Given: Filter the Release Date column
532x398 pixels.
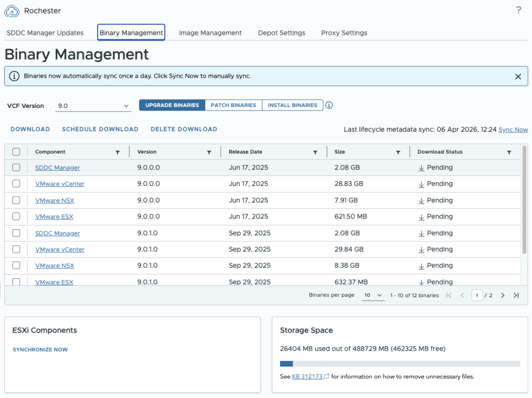Looking at the screenshot, I should point(315,153).
